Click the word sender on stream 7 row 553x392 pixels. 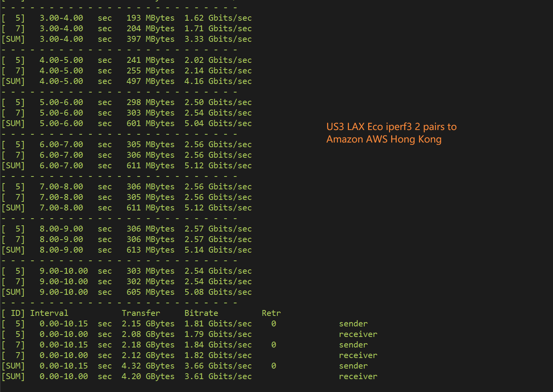[x=353, y=345]
